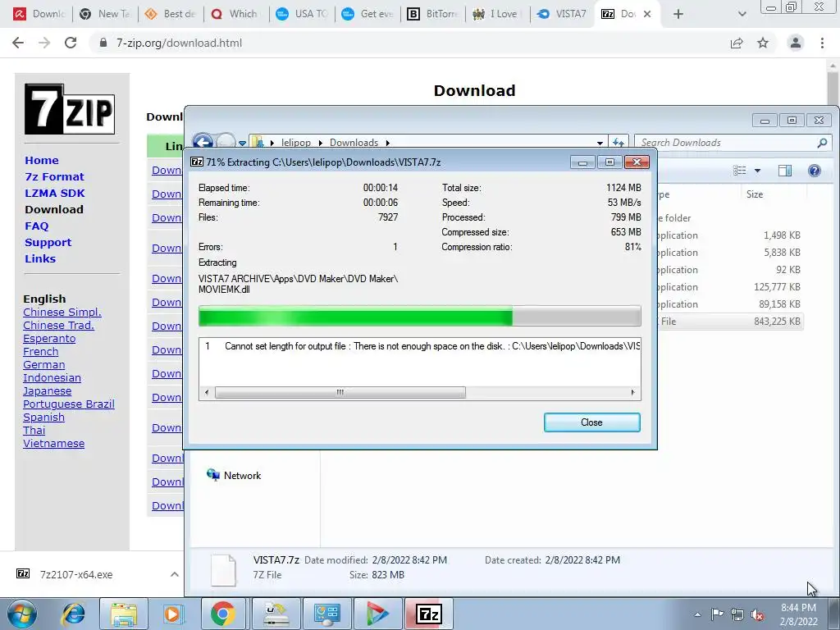Click the Close button in the 7-Zip extraction dialog

[x=591, y=422]
